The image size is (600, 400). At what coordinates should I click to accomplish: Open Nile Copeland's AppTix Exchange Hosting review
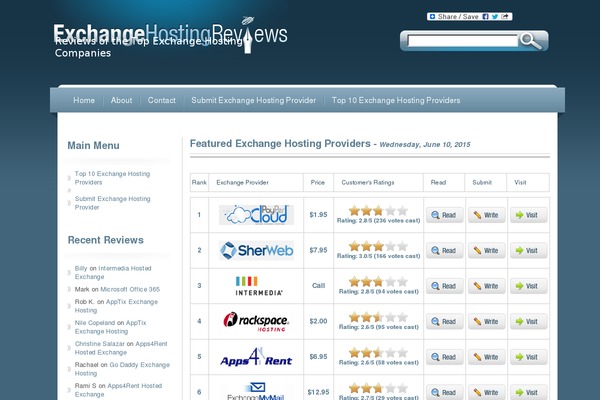coord(111,327)
